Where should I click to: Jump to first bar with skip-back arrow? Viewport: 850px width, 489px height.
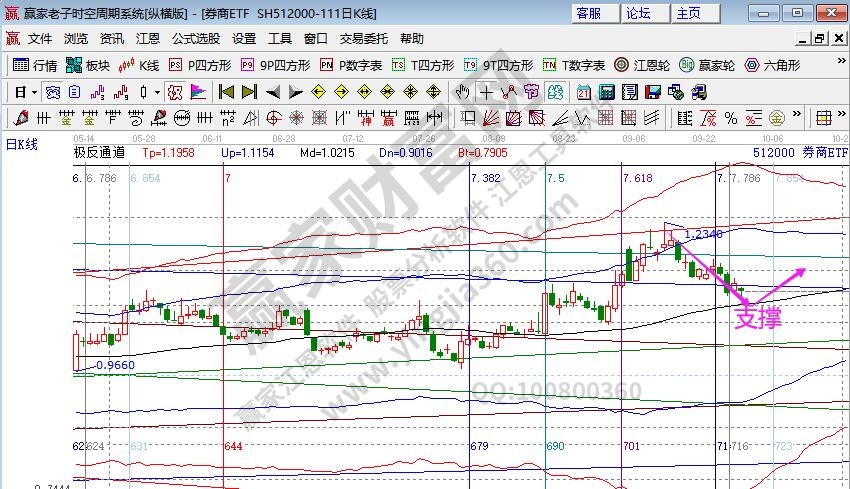226,92
